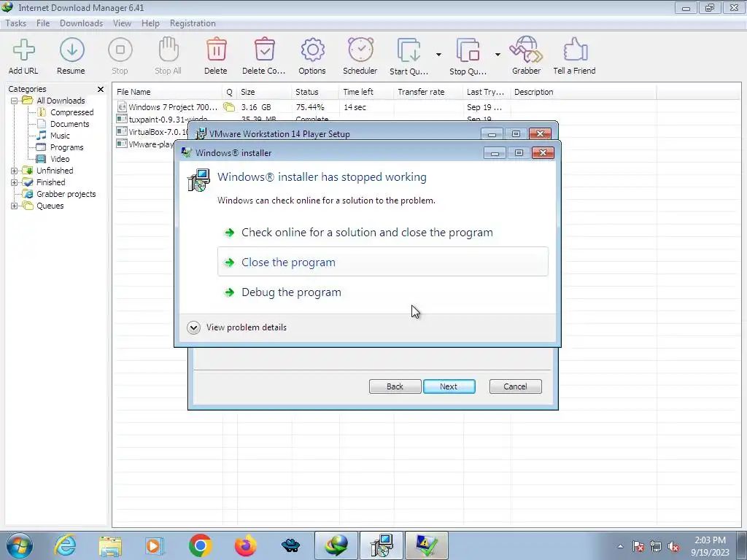Select the Video category
The height and width of the screenshot is (560, 747).
pos(60,159)
